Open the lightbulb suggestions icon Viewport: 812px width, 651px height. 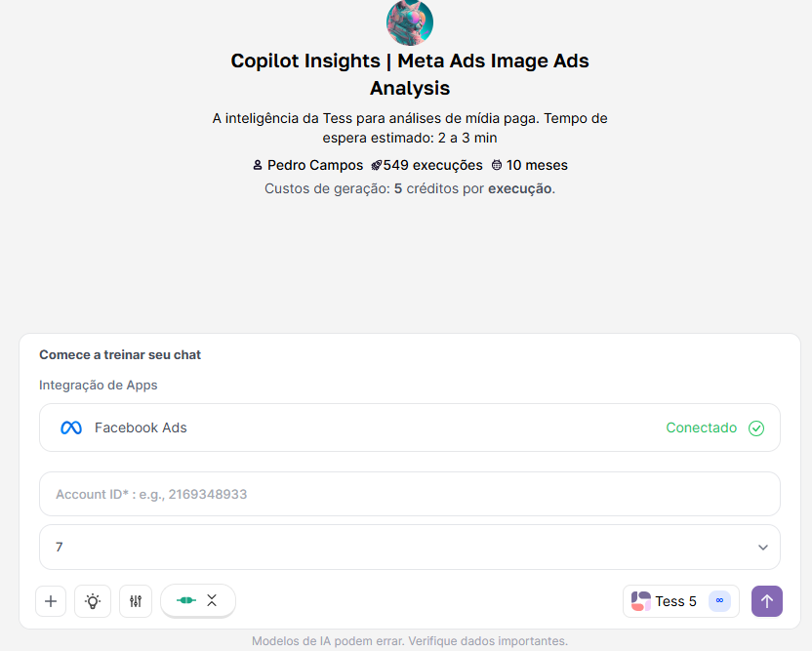point(93,601)
